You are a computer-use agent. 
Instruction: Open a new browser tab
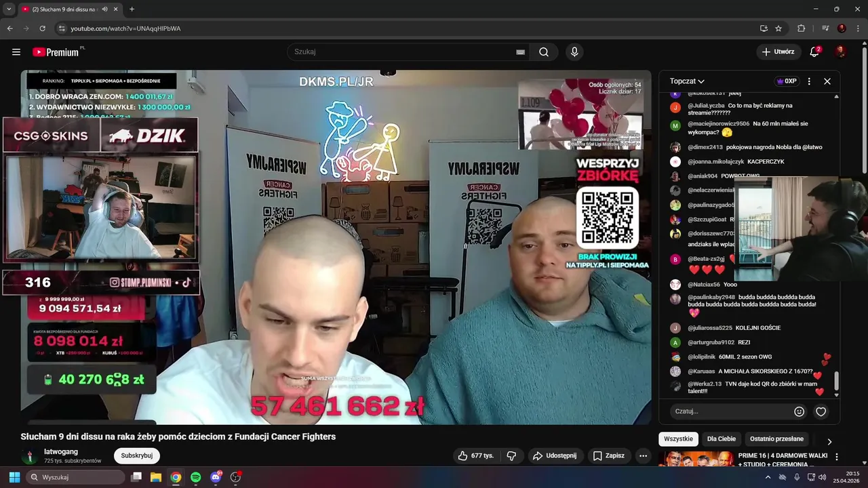click(x=132, y=9)
